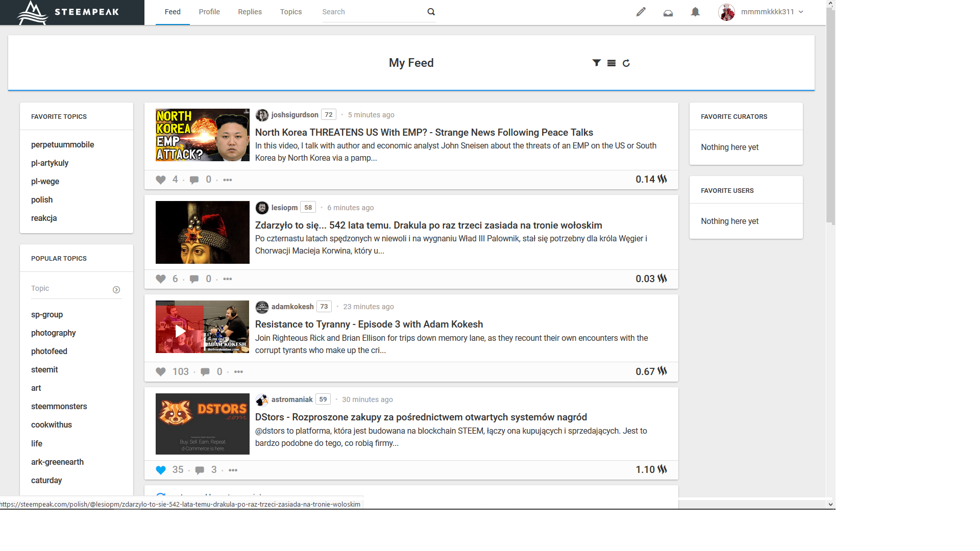Open more options on North Korea post
The image size is (980, 551).
(228, 180)
